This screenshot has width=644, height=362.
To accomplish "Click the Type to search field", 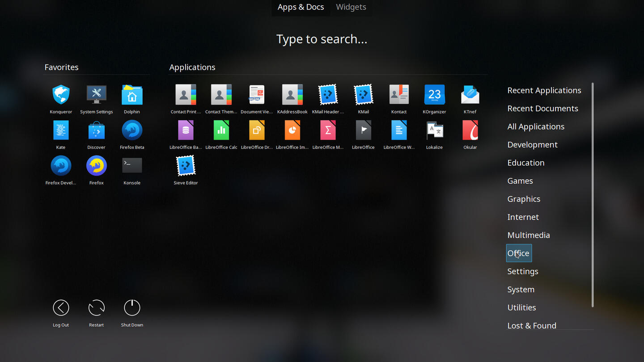I will (x=322, y=39).
